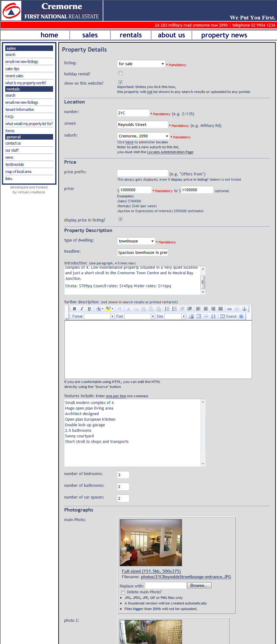Image resolution: width=277 pixels, height=644 pixels.
Task: Open the type of dwelling dropdown
Action: 136,241
